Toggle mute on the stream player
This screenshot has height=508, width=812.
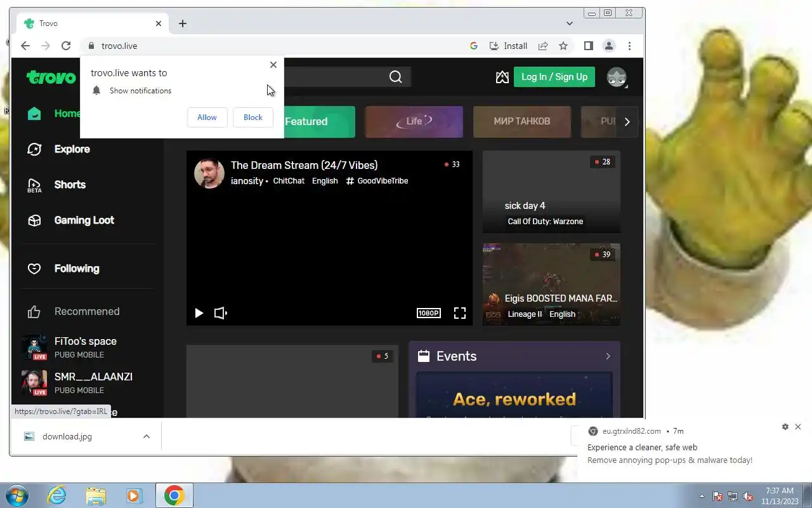220,313
